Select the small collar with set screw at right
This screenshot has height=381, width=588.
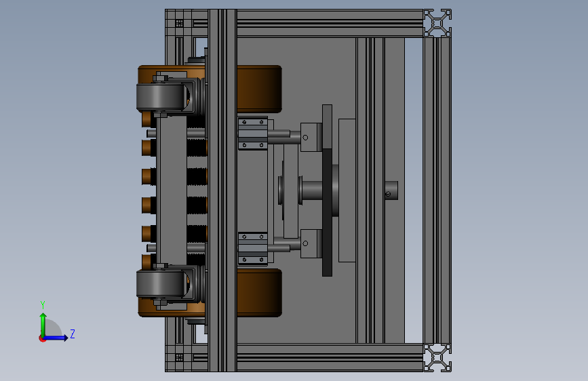click(391, 190)
